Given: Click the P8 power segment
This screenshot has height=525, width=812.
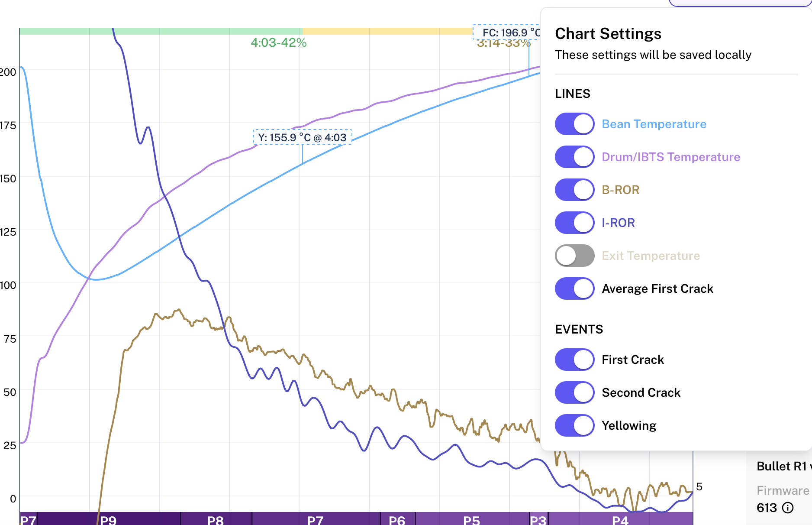Looking at the screenshot, I should [x=216, y=519].
